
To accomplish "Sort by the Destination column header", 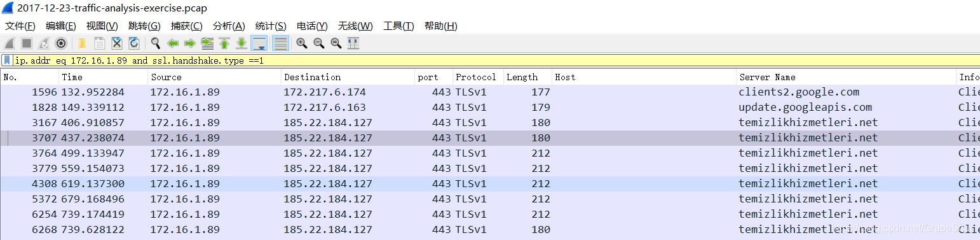I will (x=348, y=77).
